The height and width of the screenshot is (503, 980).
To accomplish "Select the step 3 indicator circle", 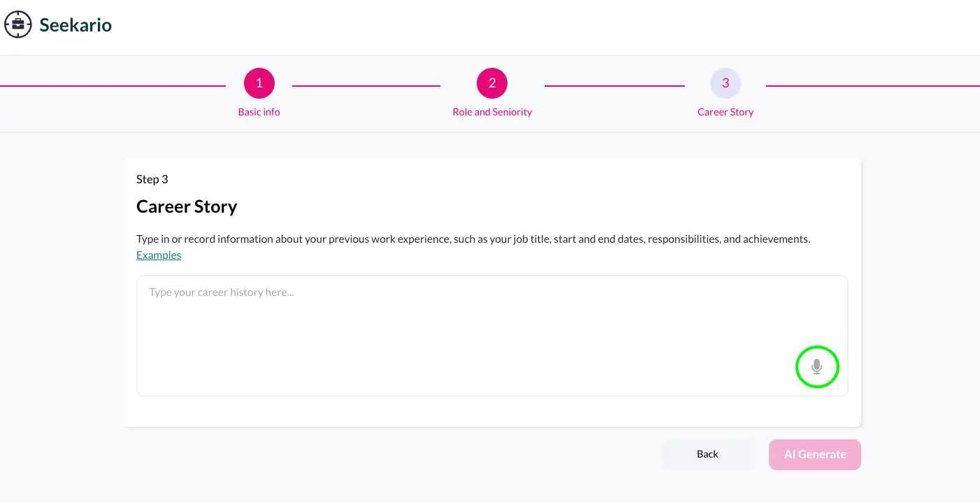I will 726,83.
